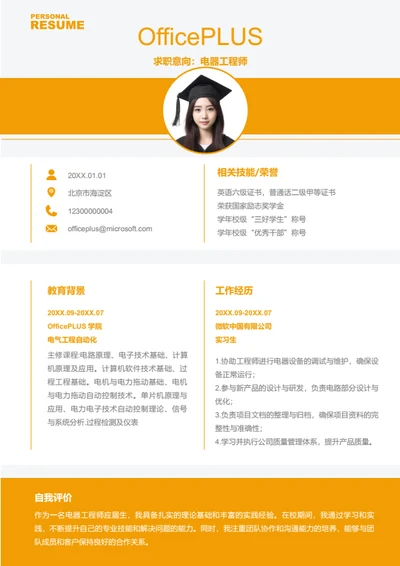Click the envelope email icon

point(51,228)
